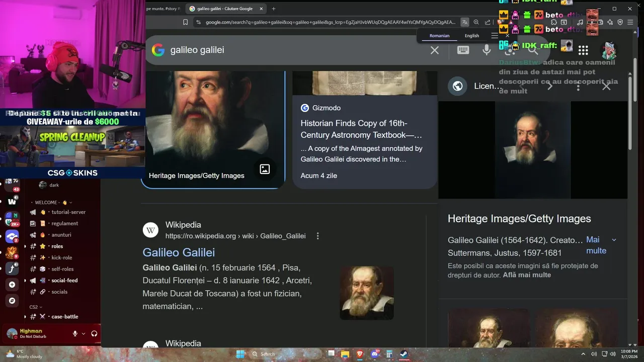Open the weather widget showing 6°C
The width and height of the screenshot is (644, 362).
pyautogui.click(x=23, y=354)
